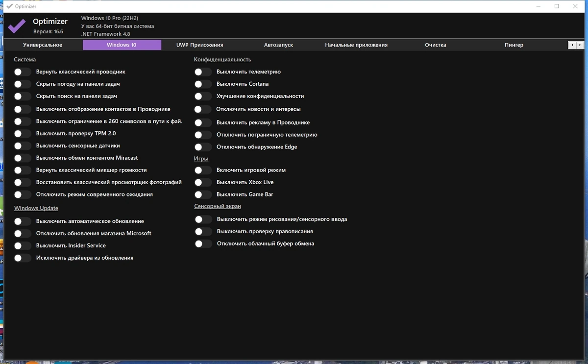
Task: Enable 'Выключить проверку TPM 2.0'
Action: tap(23, 133)
